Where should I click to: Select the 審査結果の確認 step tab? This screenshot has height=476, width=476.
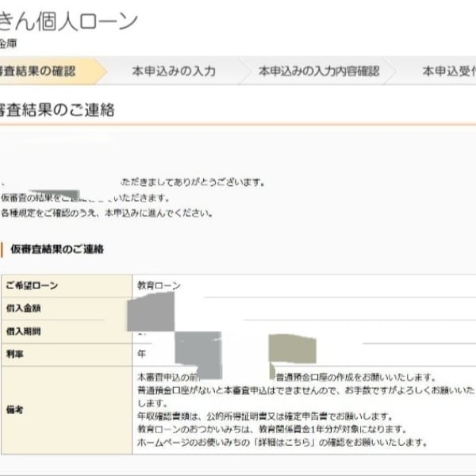pyautogui.click(x=40, y=71)
